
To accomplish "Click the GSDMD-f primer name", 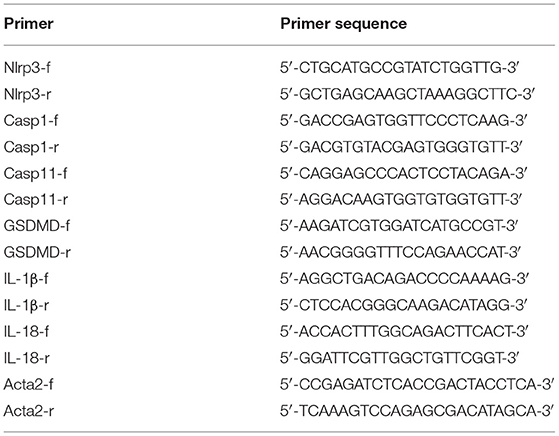I will click(x=37, y=226).
